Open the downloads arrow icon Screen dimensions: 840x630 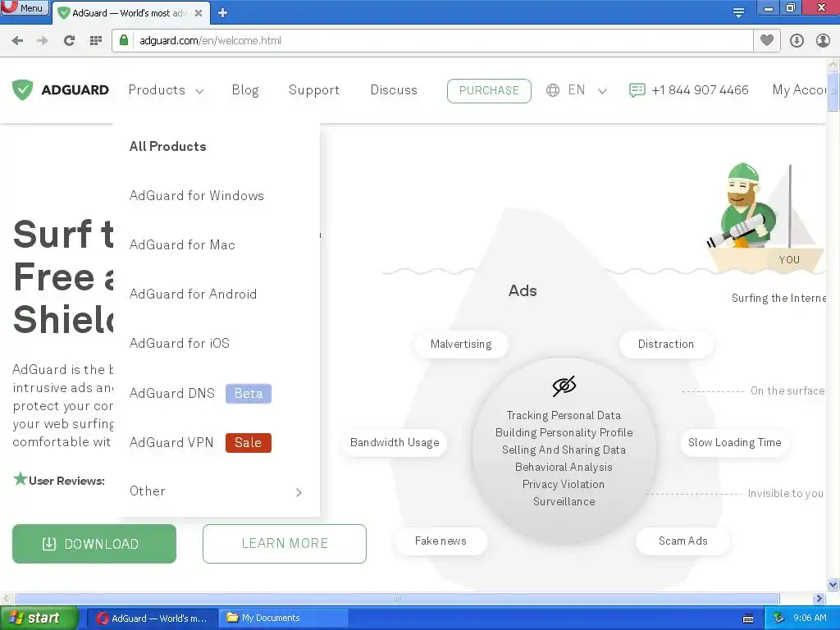point(797,41)
